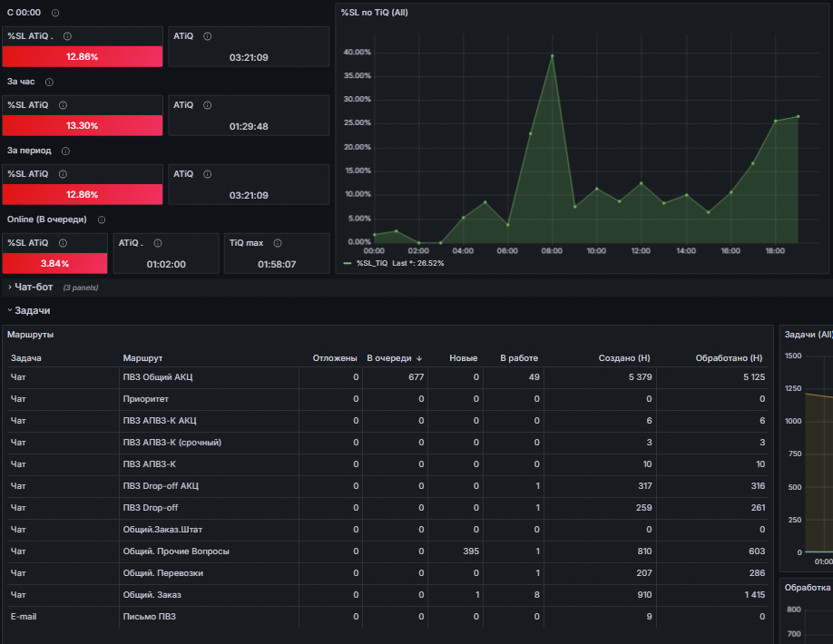Click info icon on TiQ max panel
833x644 pixels.
[x=278, y=243]
